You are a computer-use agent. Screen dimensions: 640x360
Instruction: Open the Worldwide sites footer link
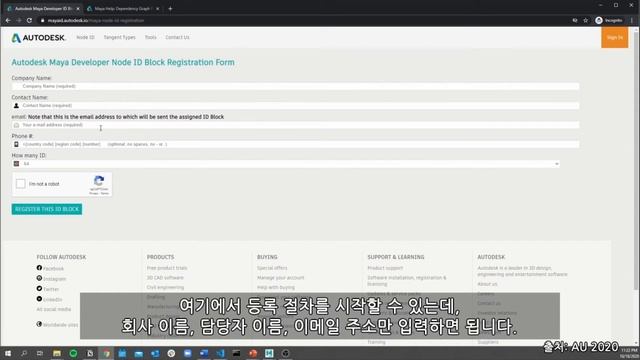[60, 325]
